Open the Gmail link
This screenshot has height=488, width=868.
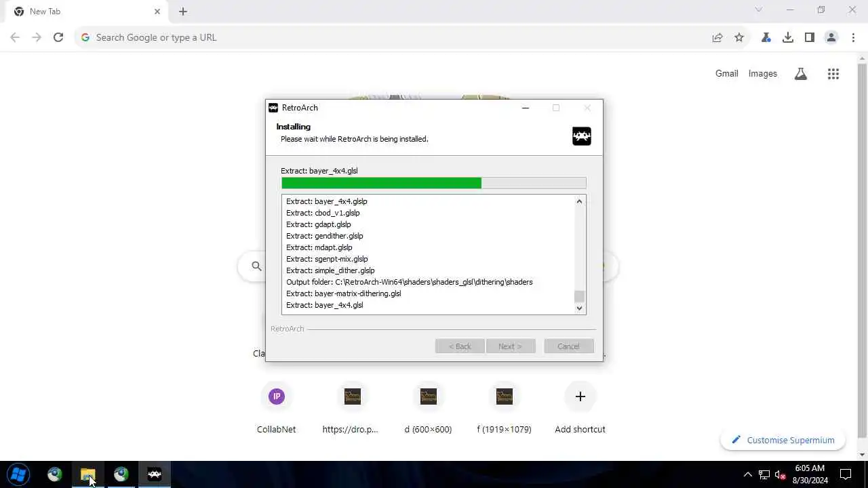pyautogui.click(x=726, y=74)
